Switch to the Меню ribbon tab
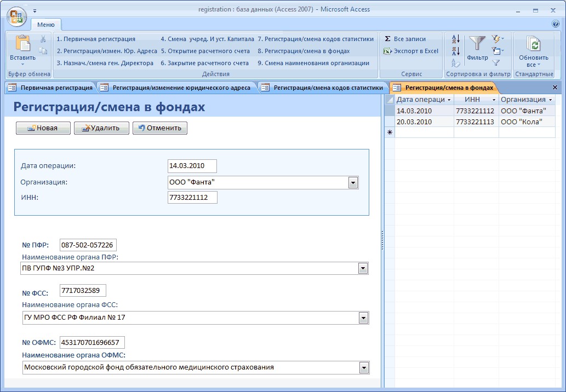 tap(46, 25)
